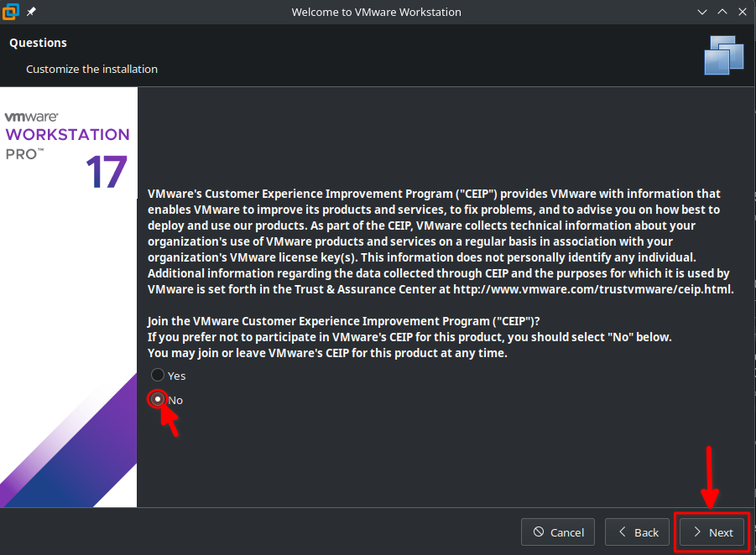Click the "Join the VMware Customer Experience" question

343,321
